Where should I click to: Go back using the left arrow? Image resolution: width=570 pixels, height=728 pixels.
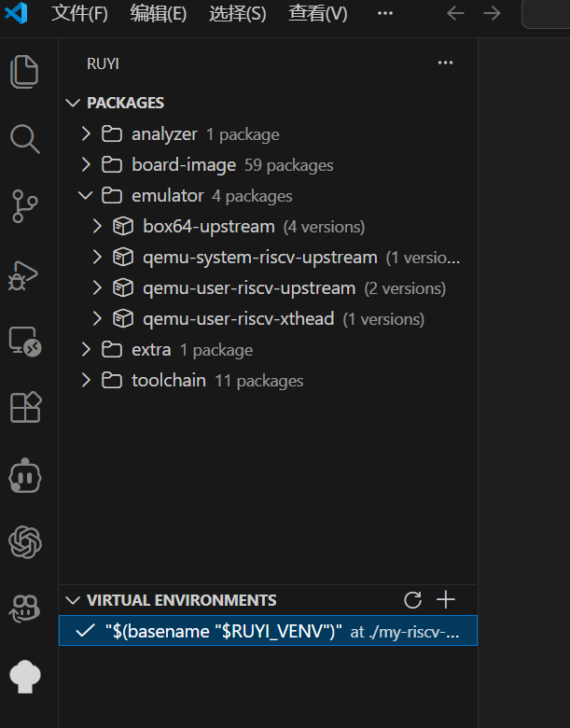click(x=455, y=14)
